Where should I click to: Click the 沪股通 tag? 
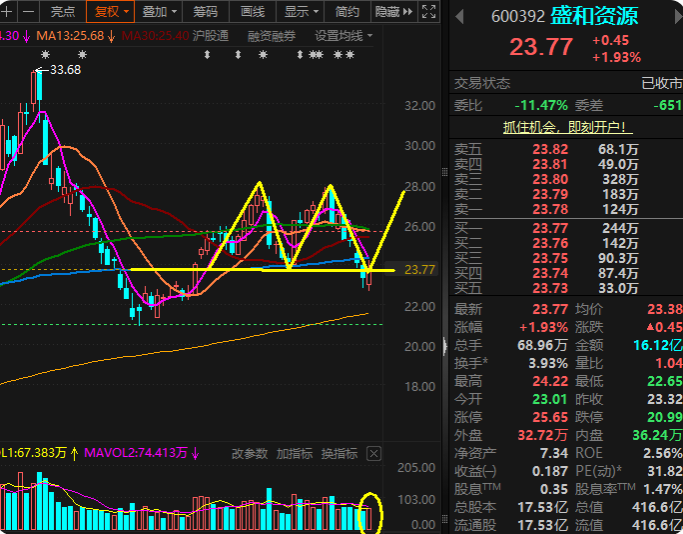point(211,36)
